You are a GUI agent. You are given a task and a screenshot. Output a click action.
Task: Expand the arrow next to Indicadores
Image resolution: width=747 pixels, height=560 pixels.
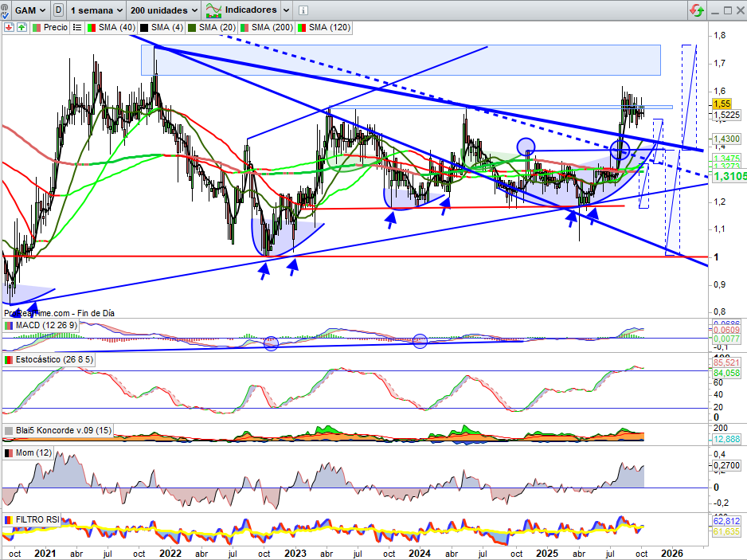coord(284,10)
